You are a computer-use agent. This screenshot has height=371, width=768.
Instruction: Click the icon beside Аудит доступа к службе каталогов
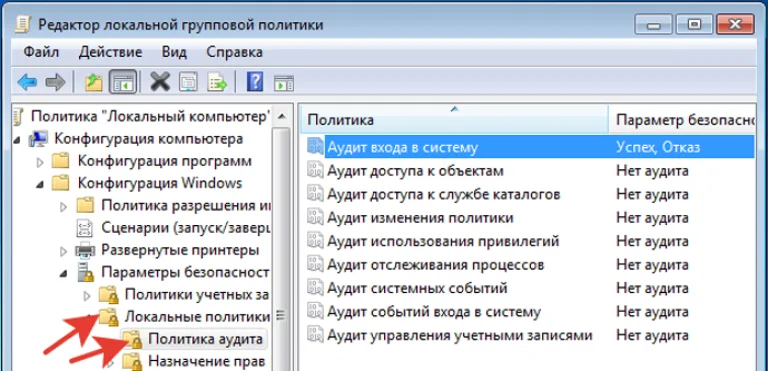(x=315, y=194)
